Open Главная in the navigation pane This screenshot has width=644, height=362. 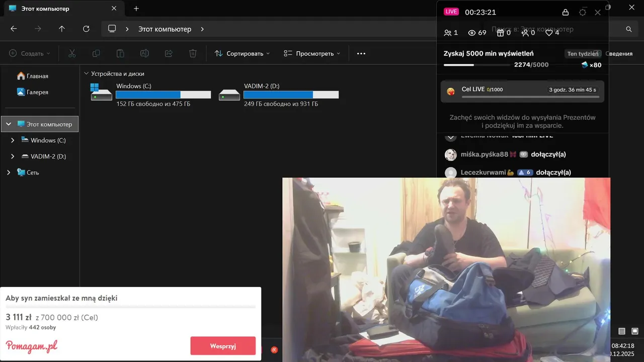[33, 76]
